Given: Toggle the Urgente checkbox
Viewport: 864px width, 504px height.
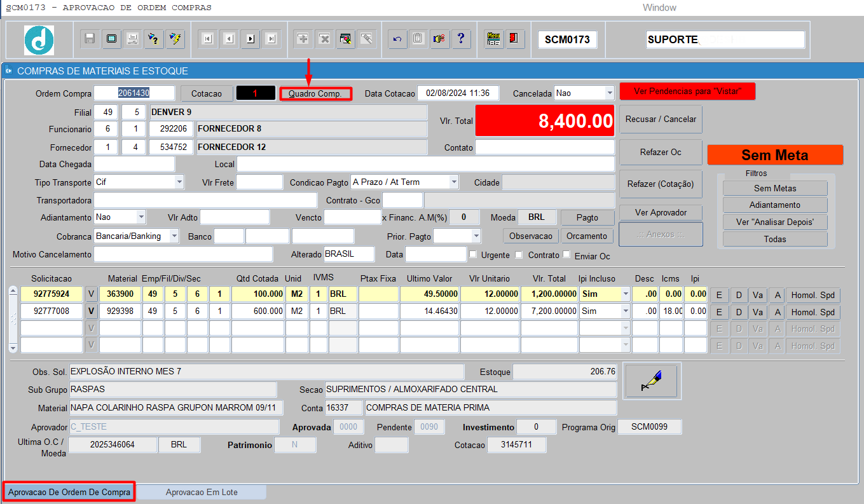Looking at the screenshot, I should (472, 255).
